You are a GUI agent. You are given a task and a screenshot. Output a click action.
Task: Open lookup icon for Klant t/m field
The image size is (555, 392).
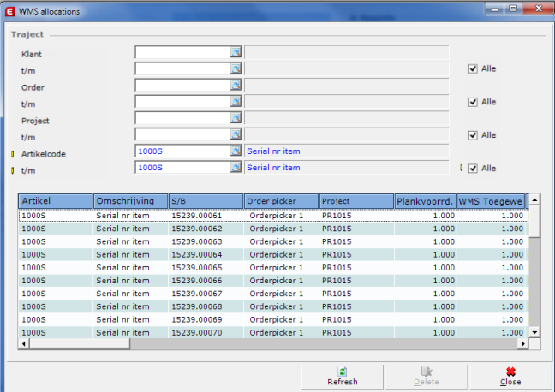236,69
